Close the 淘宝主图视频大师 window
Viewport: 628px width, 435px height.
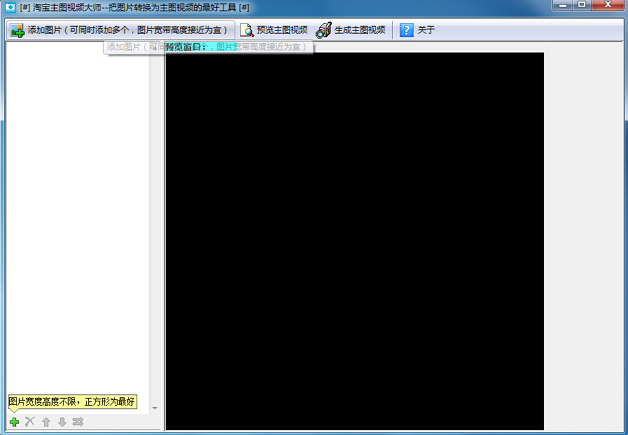point(608,5)
